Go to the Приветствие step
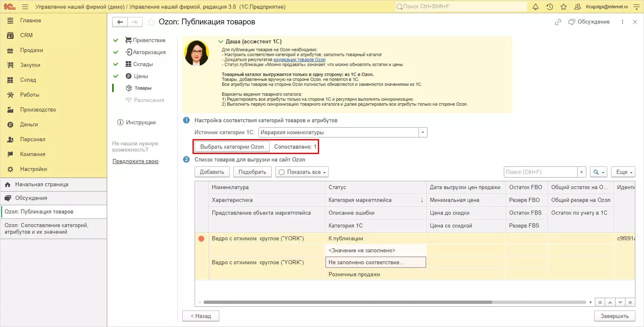The height and width of the screenshot is (327, 644). click(x=145, y=40)
